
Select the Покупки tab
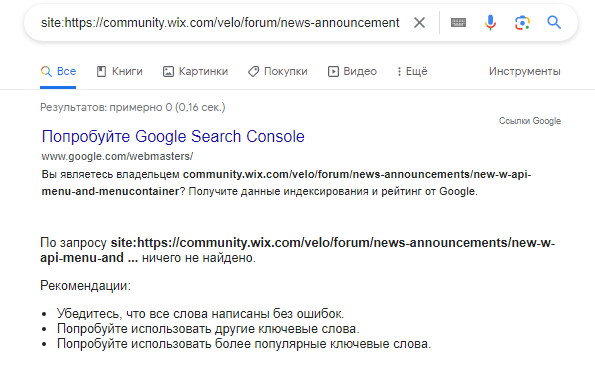(278, 71)
